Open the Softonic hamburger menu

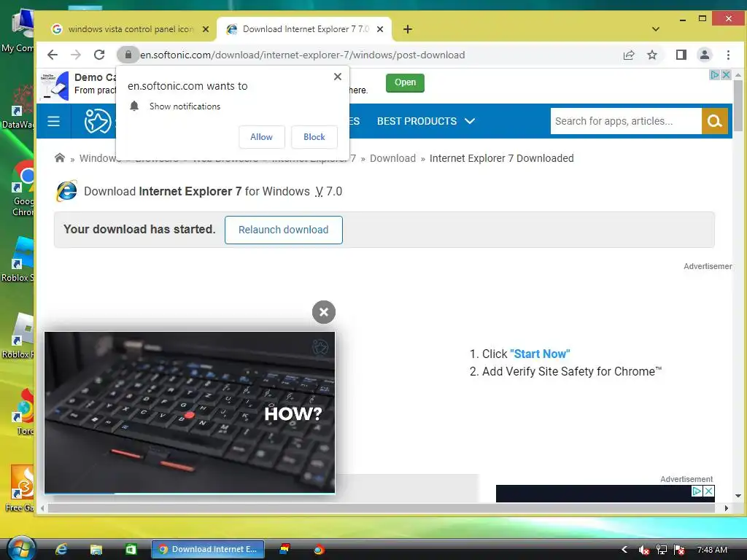pos(53,121)
